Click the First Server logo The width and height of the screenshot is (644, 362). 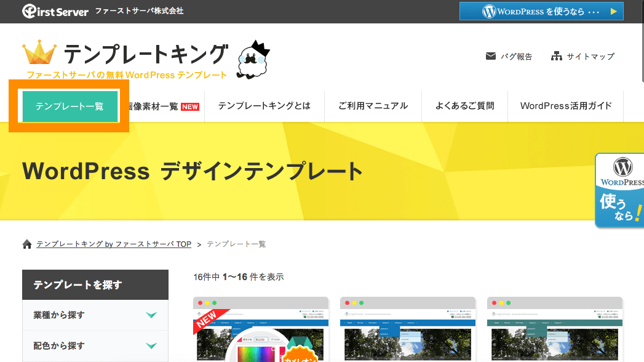tap(55, 11)
